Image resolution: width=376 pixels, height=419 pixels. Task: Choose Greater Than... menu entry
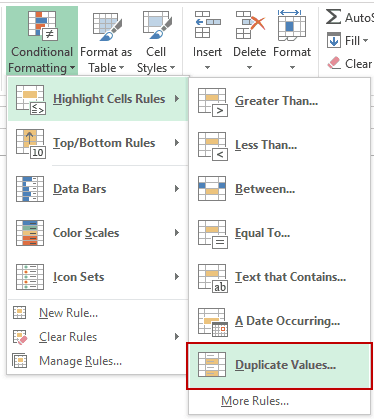(279, 101)
